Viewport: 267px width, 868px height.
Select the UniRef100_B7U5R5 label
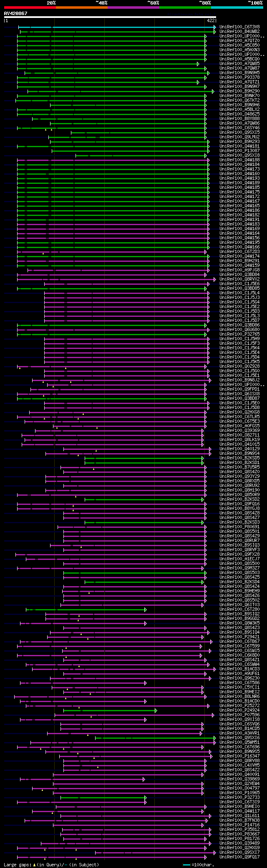(x=239, y=467)
